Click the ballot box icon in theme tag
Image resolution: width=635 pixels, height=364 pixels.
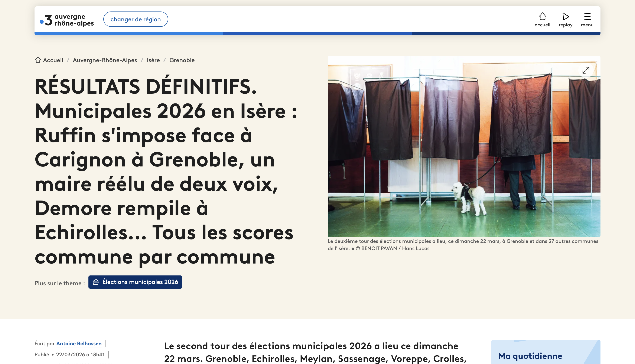coord(96,282)
